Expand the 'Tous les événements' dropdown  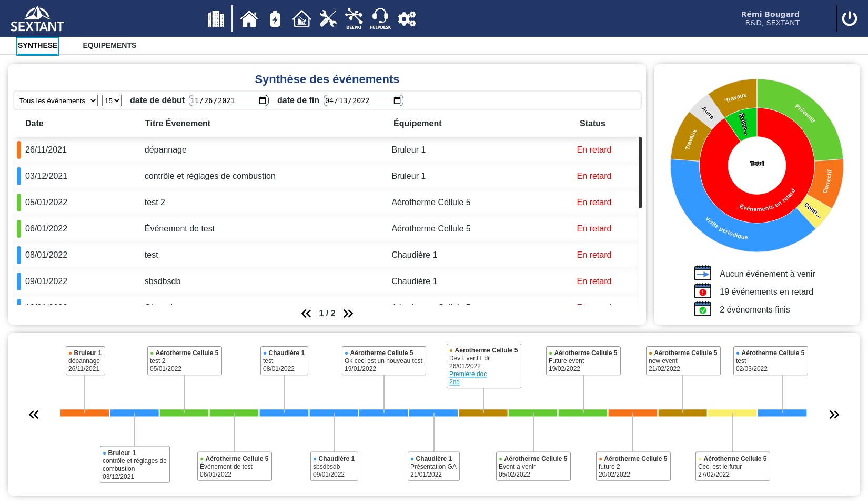[57, 100]
